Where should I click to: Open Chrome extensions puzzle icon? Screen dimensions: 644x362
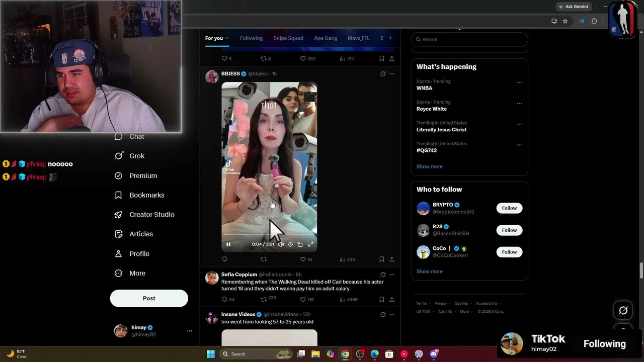pos(594,21)
